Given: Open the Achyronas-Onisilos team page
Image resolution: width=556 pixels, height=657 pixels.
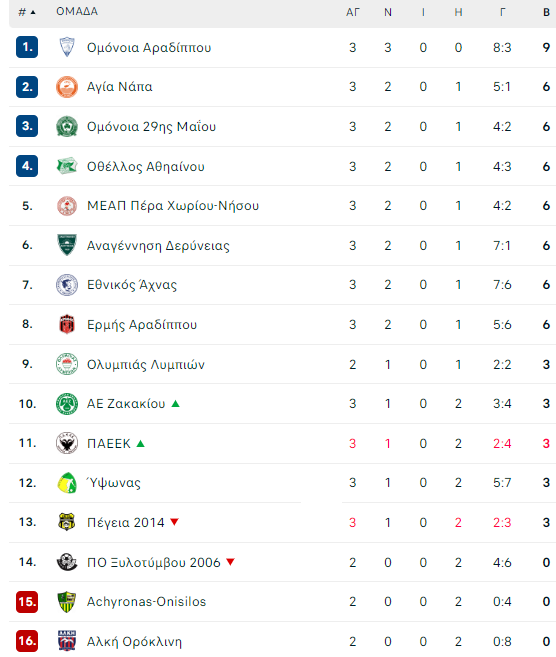Looking at the screenshot, I should (x=146, y=601).
